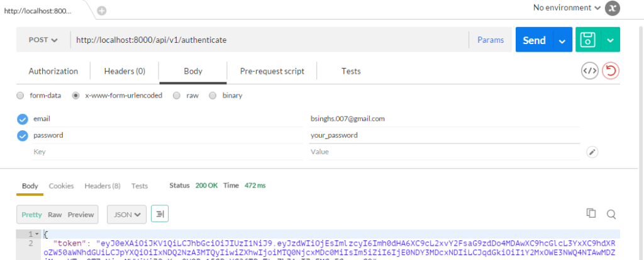Open the response Cookies tab
Viewport: 644px width, 260px height.
(61, 186)
